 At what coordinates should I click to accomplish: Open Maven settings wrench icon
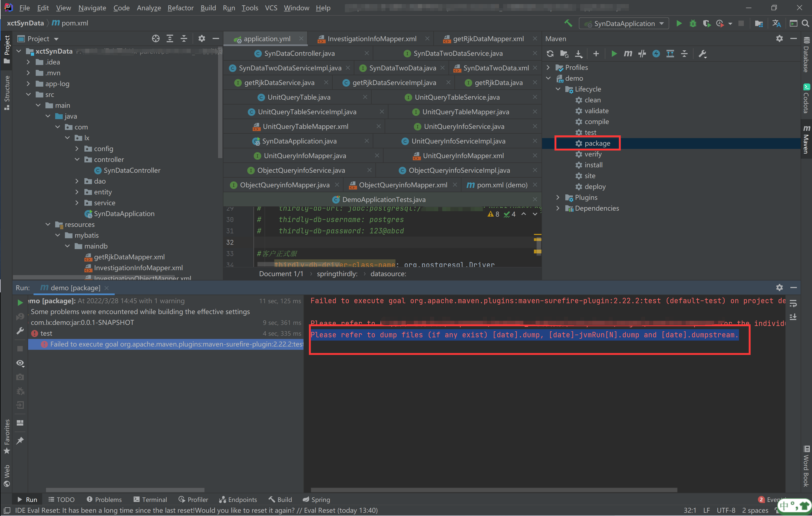point(702,54)
